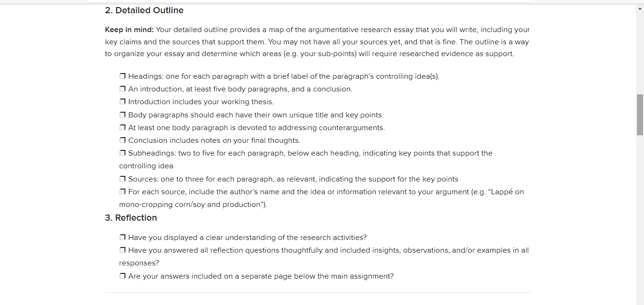Mark the answers on separate page box

point(123,276)
